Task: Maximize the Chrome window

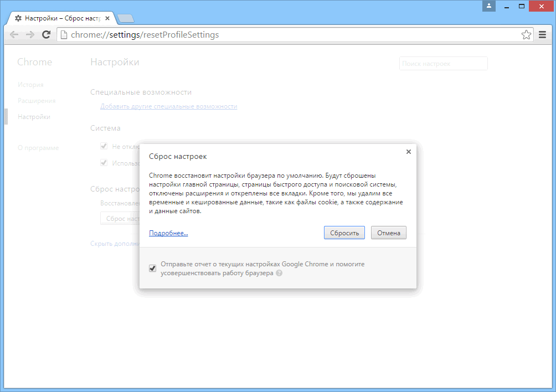Action: click(522, 6)
